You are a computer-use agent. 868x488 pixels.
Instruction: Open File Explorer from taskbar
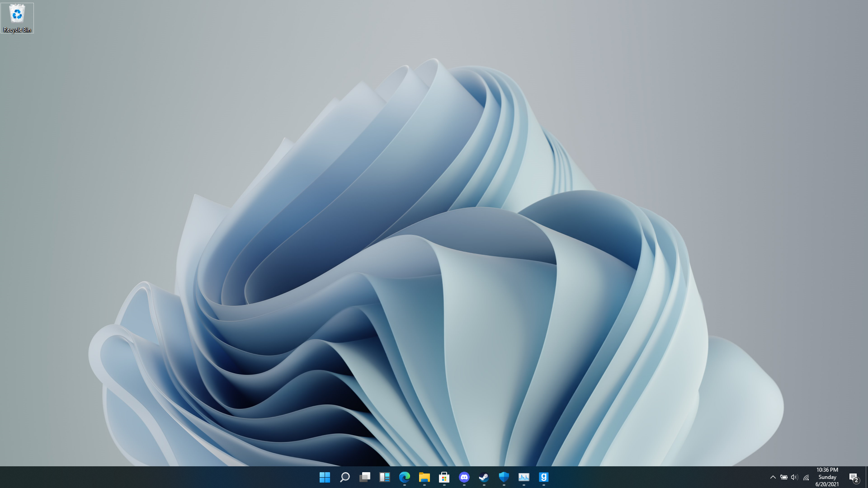(424, 477)
